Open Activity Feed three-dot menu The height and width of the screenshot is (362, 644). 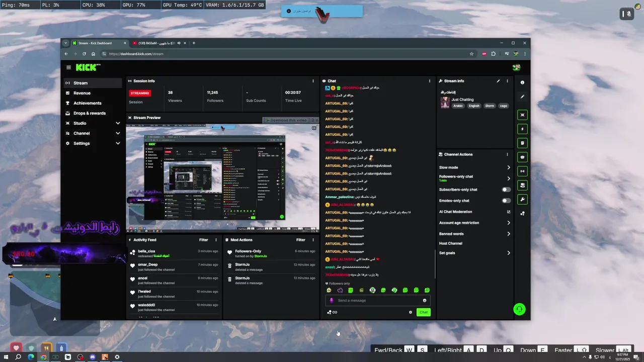(x=216, y=240)
